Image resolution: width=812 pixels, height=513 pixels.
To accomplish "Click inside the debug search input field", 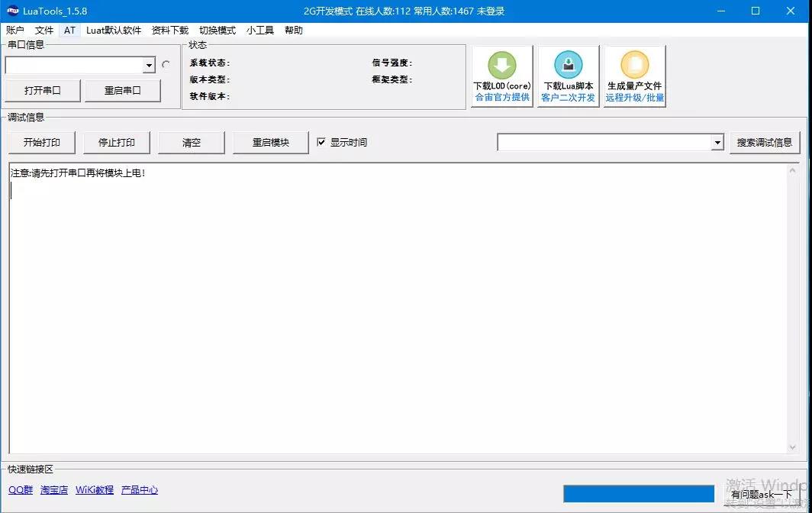I will click(x=604, y=143).
